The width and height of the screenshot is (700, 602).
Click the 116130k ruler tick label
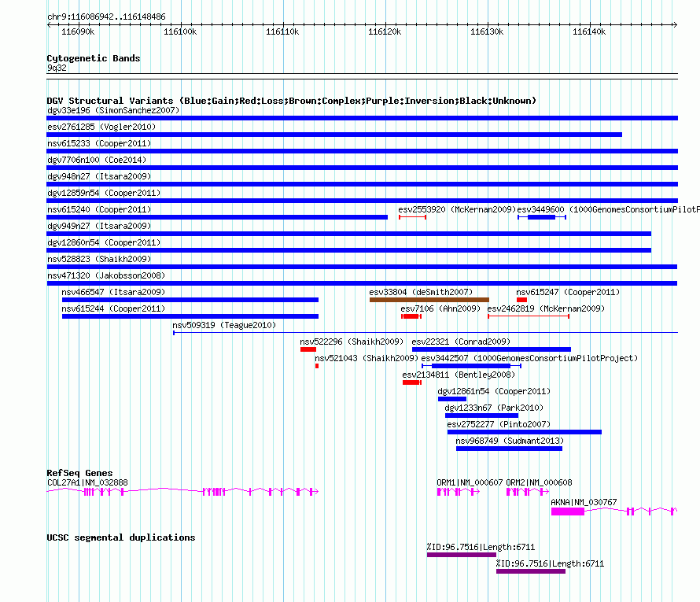(487, 31)
